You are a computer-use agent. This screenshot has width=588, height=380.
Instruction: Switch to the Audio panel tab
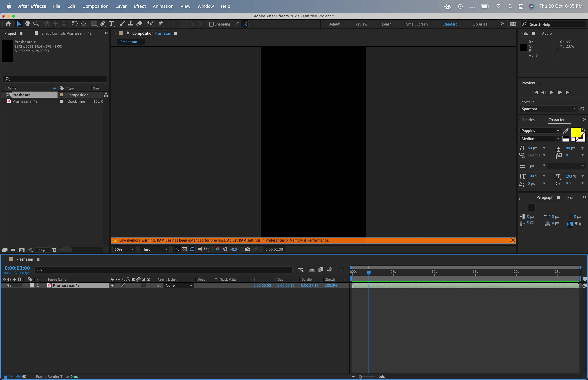coord(546,33)
